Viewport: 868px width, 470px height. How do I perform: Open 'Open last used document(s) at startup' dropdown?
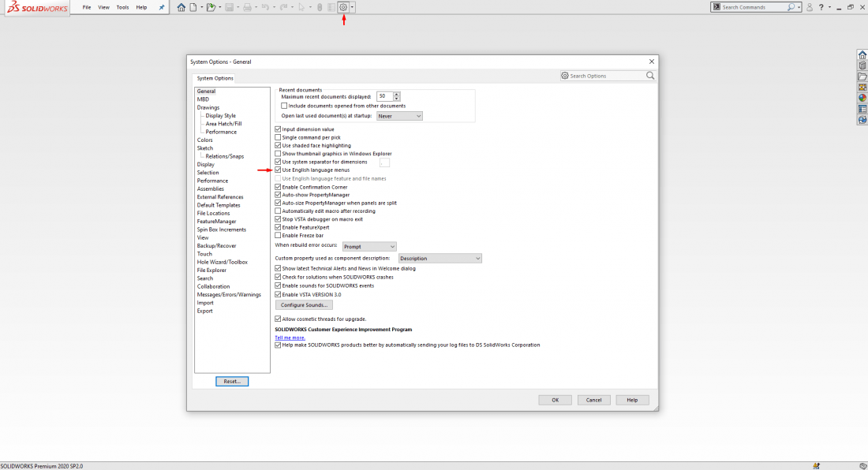[x=399, y=116]
